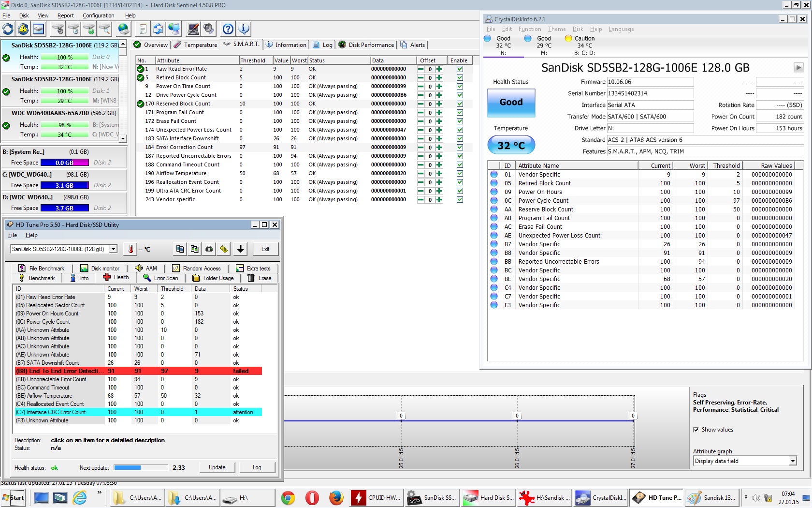Click the Next update progress bar in HD Tune

[x=141, y=467]
